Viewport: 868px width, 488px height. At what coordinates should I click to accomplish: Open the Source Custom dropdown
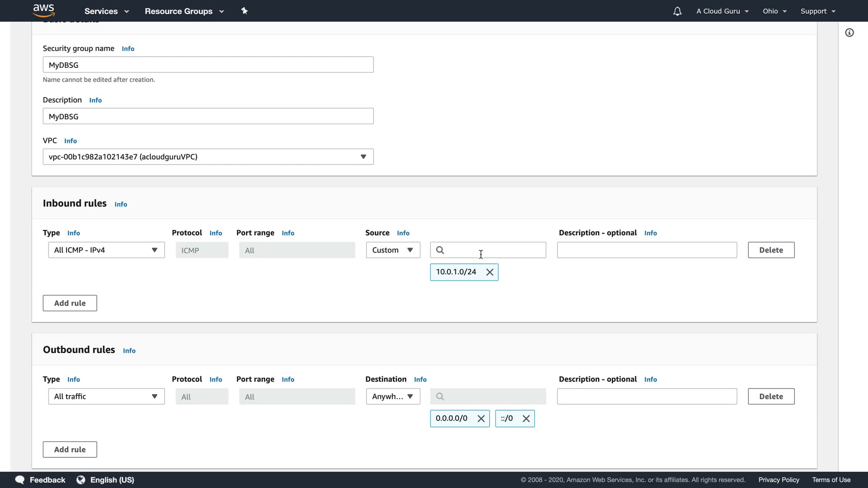(392, 250)
